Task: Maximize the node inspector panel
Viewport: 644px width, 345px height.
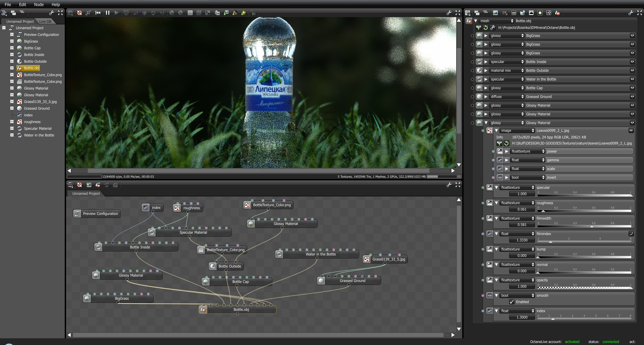Action: point(639,13)
